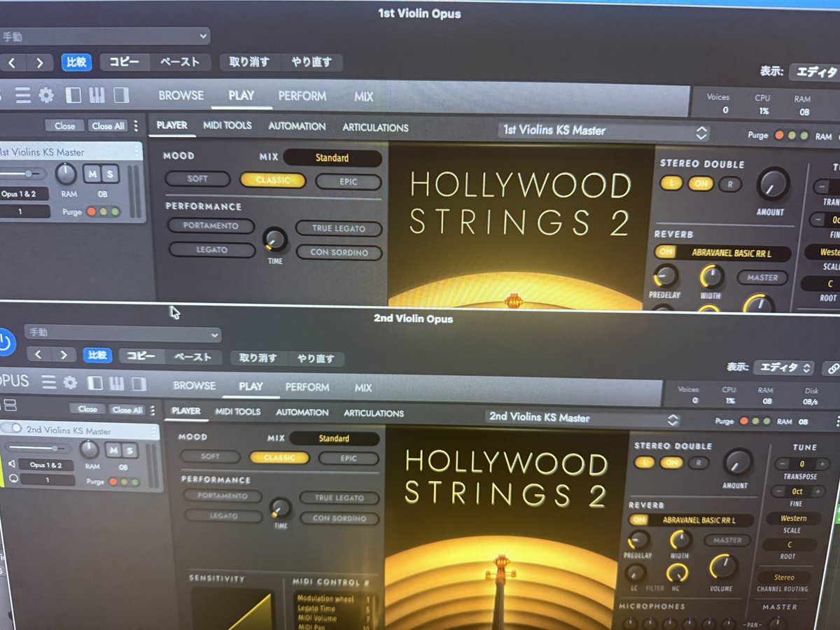840x630 pixels.
Task: Click red Purge dot in 2nd Violins KS Master slot
Action: pyautogui.click(x=113, y=482)
